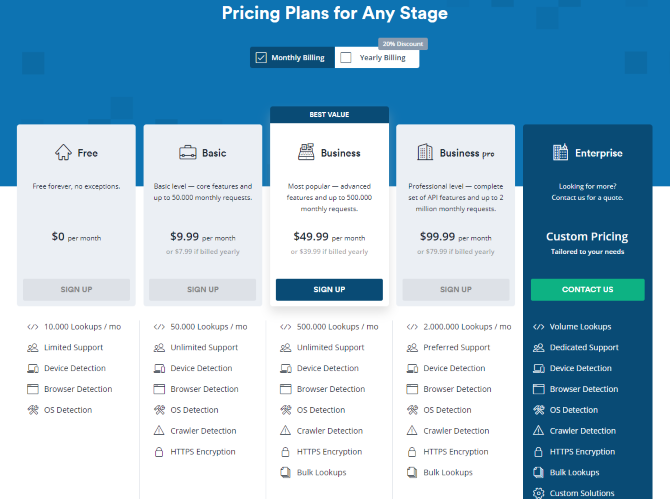Click the warning triangle icon beside Business Crawler Detection
Viewport: 670px width, 499px height.
pos(285,430)
